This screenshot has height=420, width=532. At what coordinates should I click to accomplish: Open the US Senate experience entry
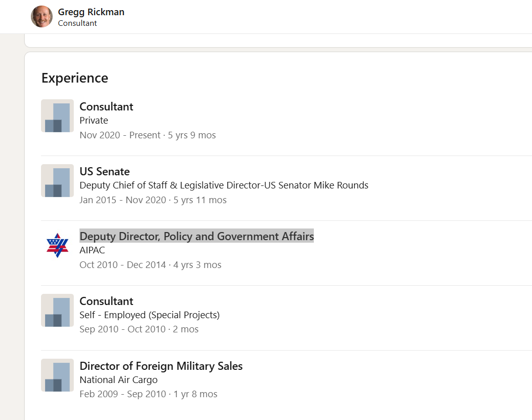(x=104, y=171)
